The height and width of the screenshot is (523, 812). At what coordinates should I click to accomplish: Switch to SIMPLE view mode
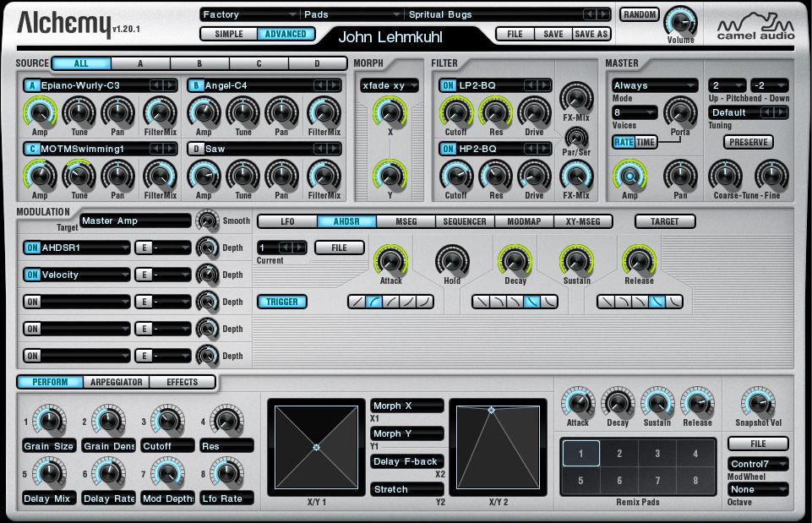coord(229,34)
